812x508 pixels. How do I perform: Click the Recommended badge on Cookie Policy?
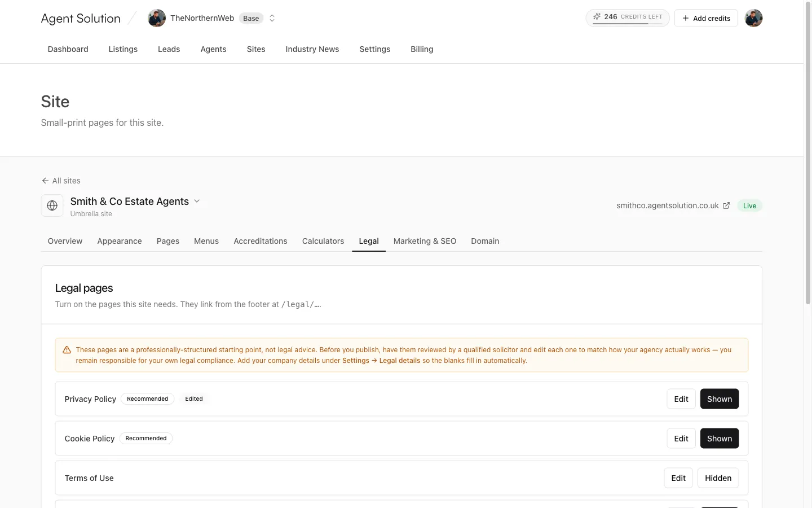pyautogui.click(x=146, y=439)
